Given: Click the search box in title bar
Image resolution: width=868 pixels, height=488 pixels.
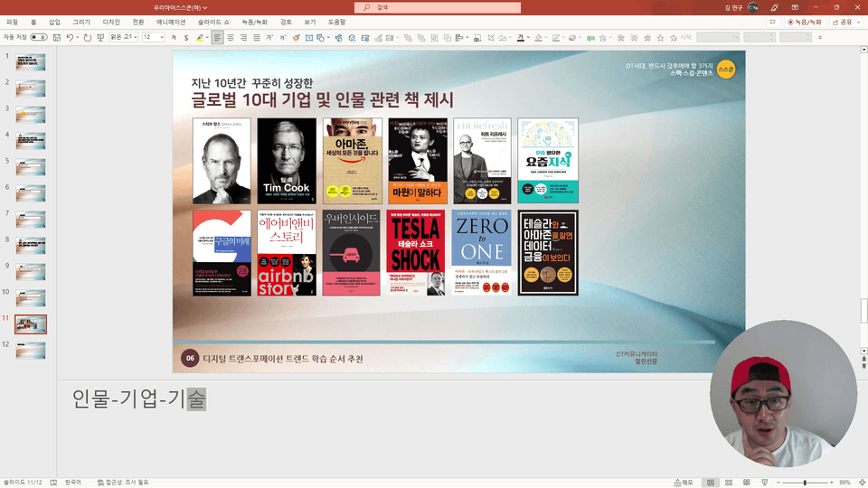Looking at the screenshot, I should pyautogui.click(x=438, y=8).
